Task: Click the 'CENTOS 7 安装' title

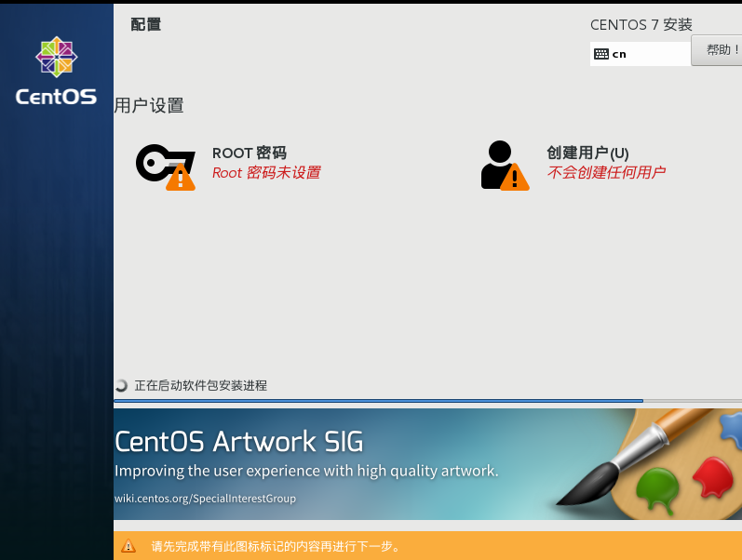Action: (x=641, y=24)
